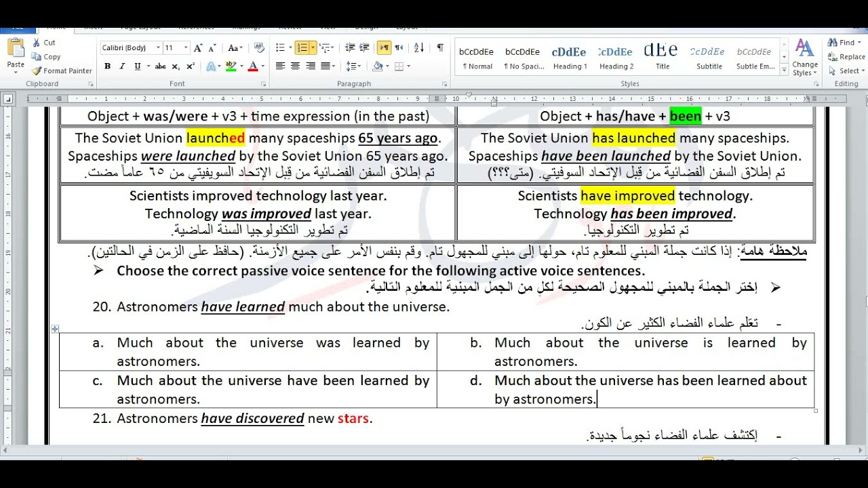
Task: Toggle Strikethrough formatting
Action: (161, 66)
